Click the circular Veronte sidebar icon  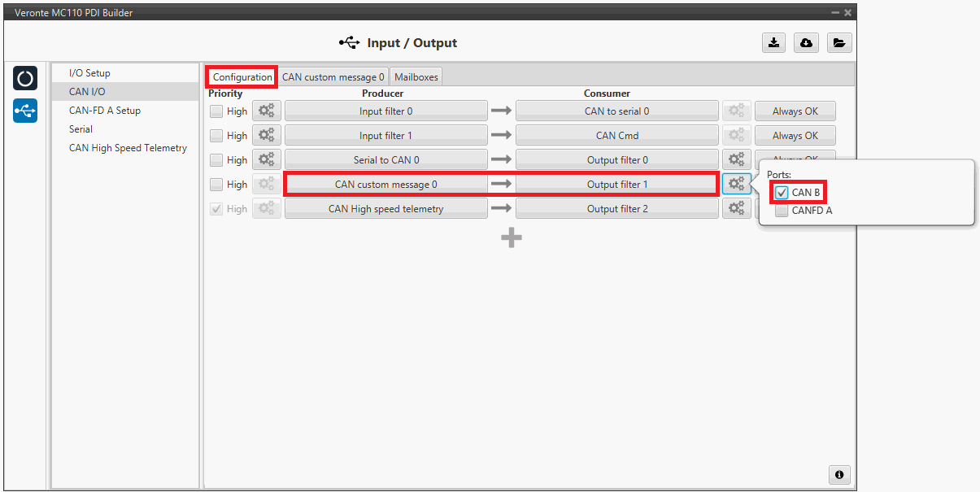point(25,79)
